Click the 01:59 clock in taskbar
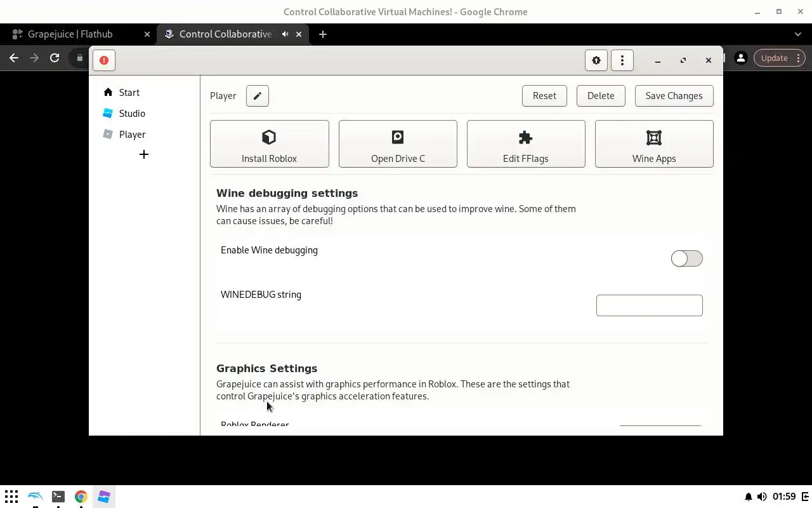812x508 pixels. (785, 497)
